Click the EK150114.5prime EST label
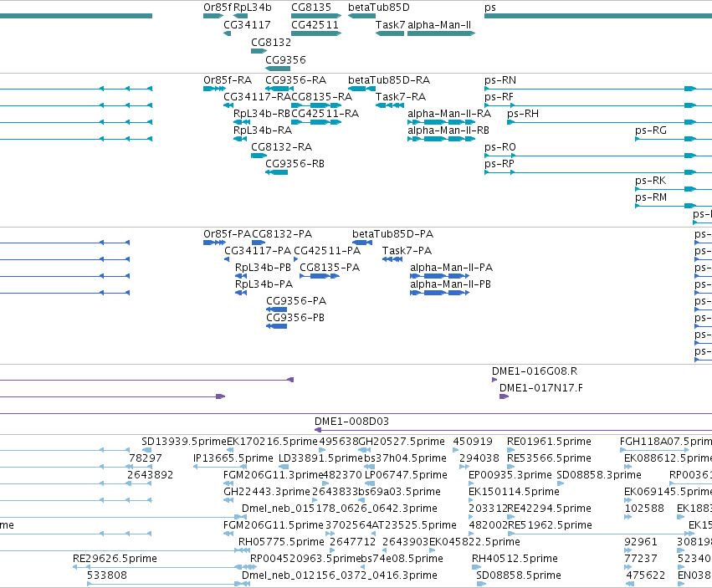 tap(514, 492)
